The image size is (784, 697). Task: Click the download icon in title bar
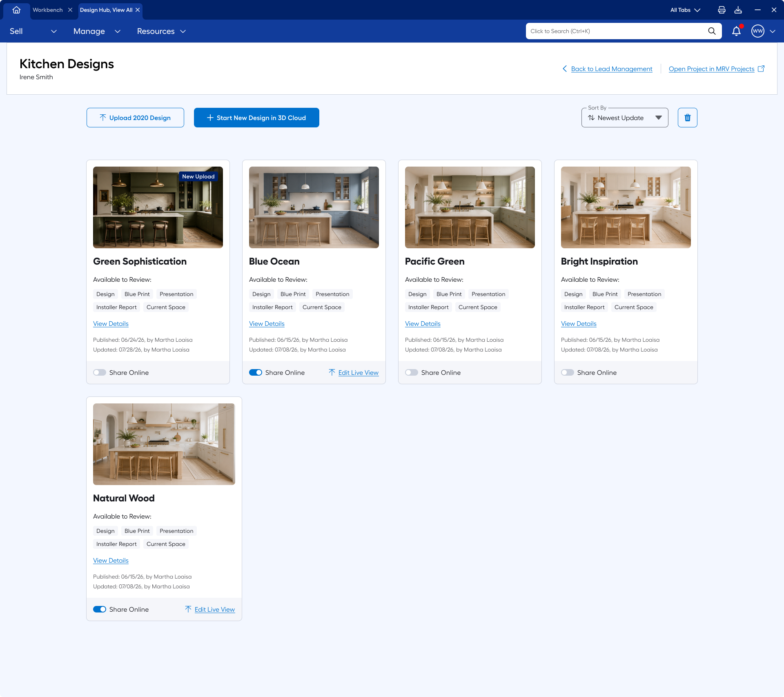tap(738, 10)
